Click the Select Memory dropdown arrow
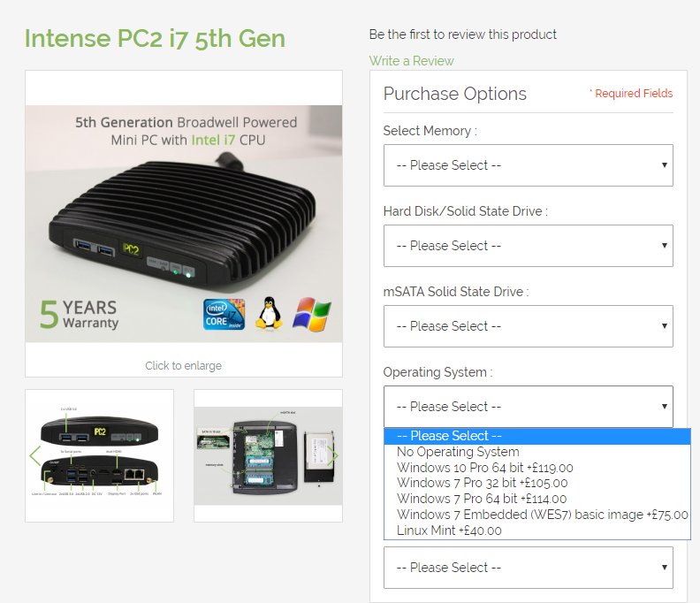This screenshot has height=603, width=700. point(664,165)
